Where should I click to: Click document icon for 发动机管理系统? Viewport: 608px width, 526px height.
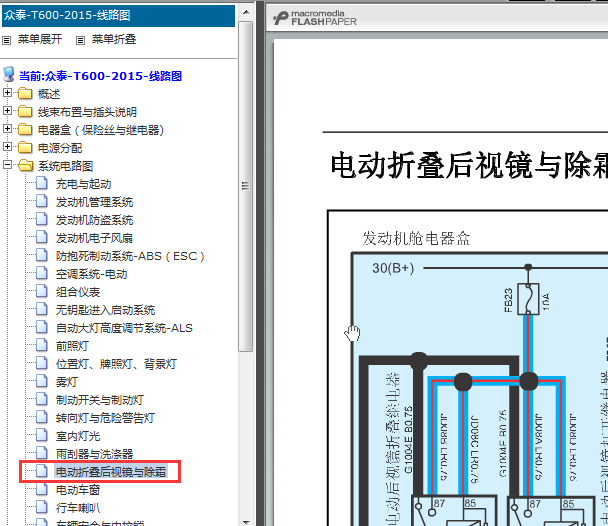pos(42,201)
